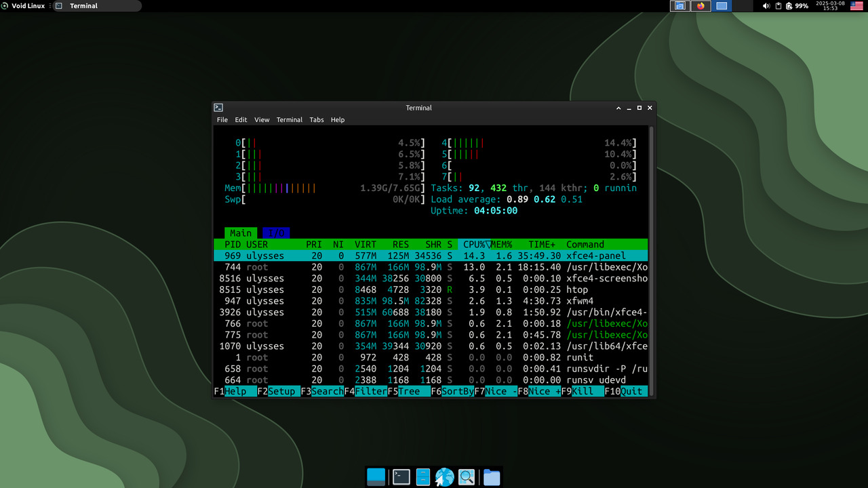Viewport: 868px width, 488px height.
Task: Open the file manager drawer icon in dock
Action: click(423, 477)
